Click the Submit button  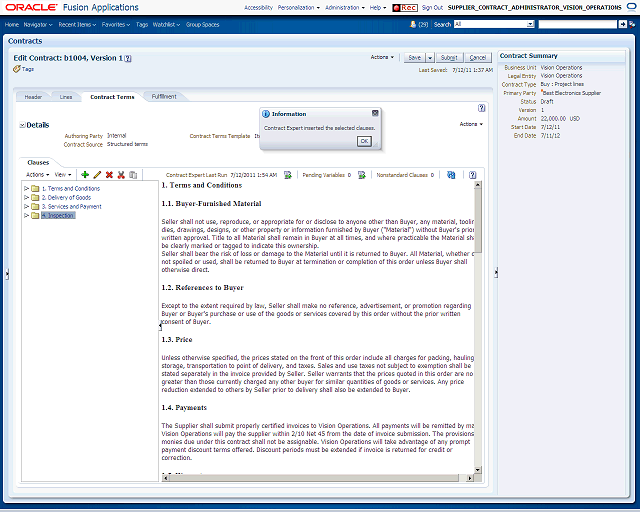click(449, 58)
